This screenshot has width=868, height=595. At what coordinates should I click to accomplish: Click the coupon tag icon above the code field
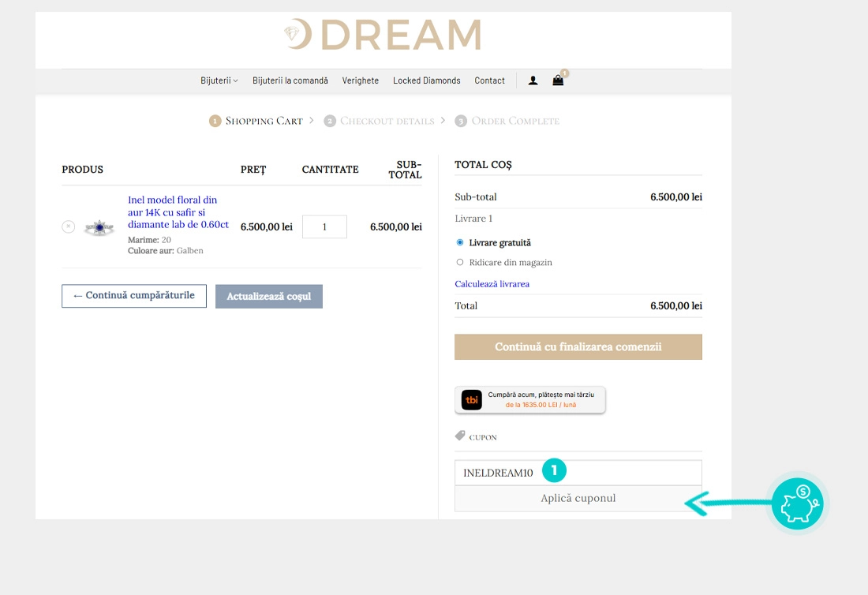tap(460, 435)
